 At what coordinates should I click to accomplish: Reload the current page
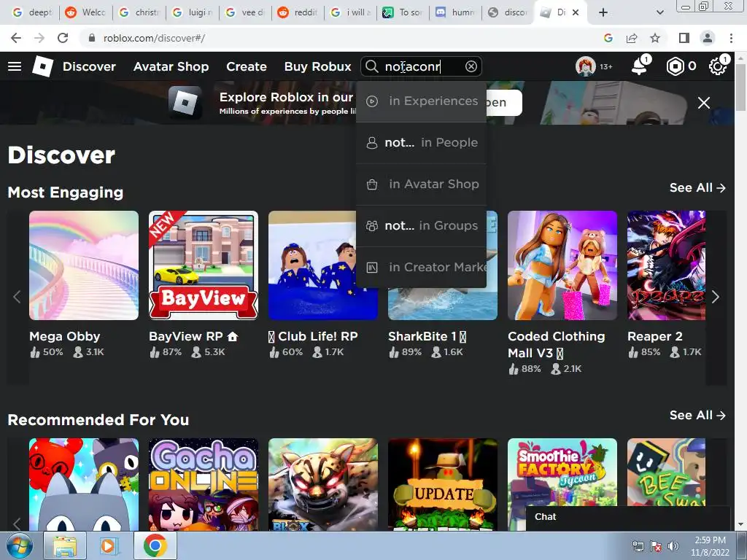63,38
